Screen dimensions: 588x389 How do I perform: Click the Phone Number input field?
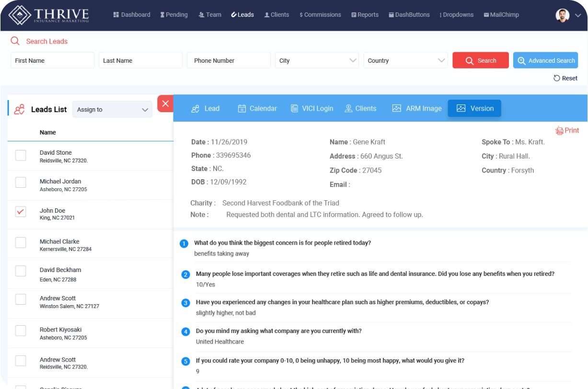point(229,60)
